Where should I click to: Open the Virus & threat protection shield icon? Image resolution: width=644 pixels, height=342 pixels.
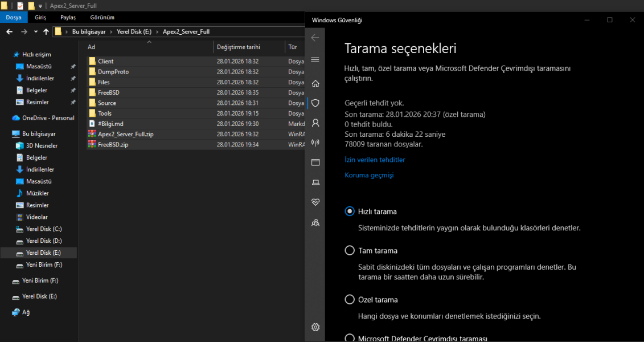[x=315, y=103]
